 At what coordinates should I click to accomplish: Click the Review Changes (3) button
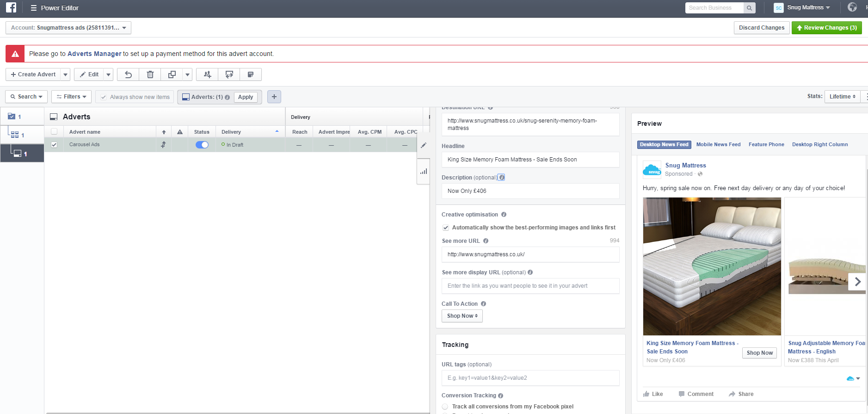826,28
